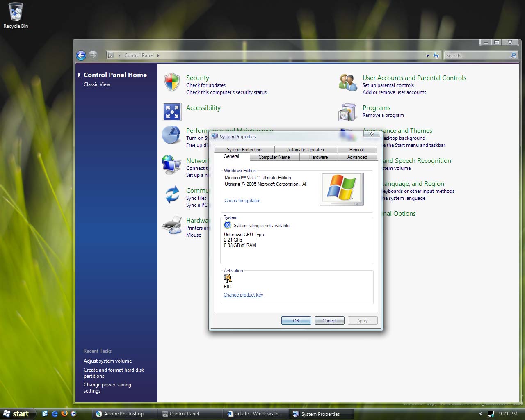Screen dimensions: 525x420
Task: Click the sync arrows icon
Action: [172, 195]
